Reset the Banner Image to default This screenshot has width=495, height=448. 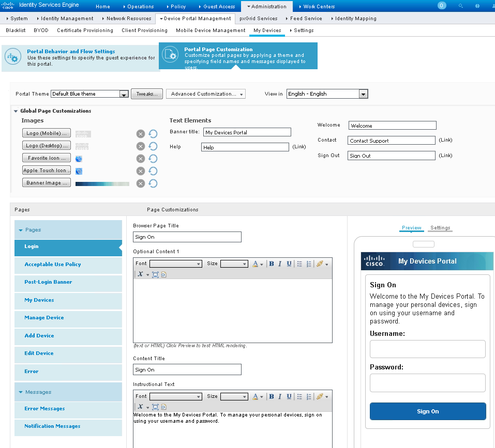[153, 183]
